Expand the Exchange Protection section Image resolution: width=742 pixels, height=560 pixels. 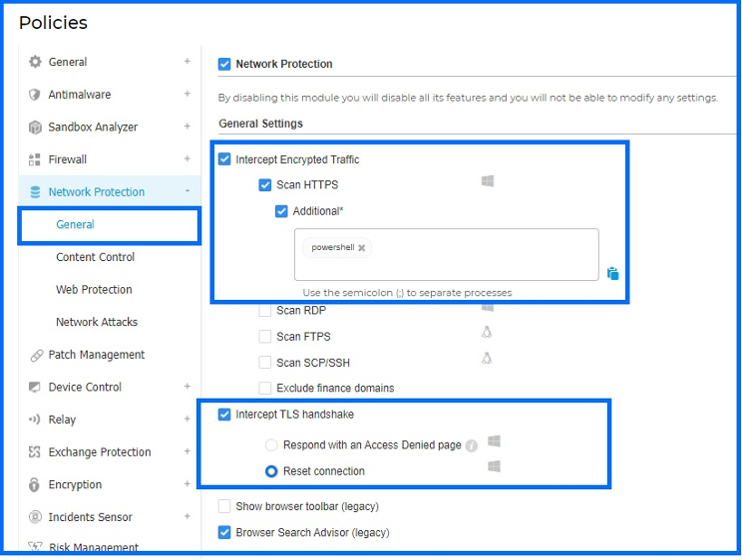186,451
